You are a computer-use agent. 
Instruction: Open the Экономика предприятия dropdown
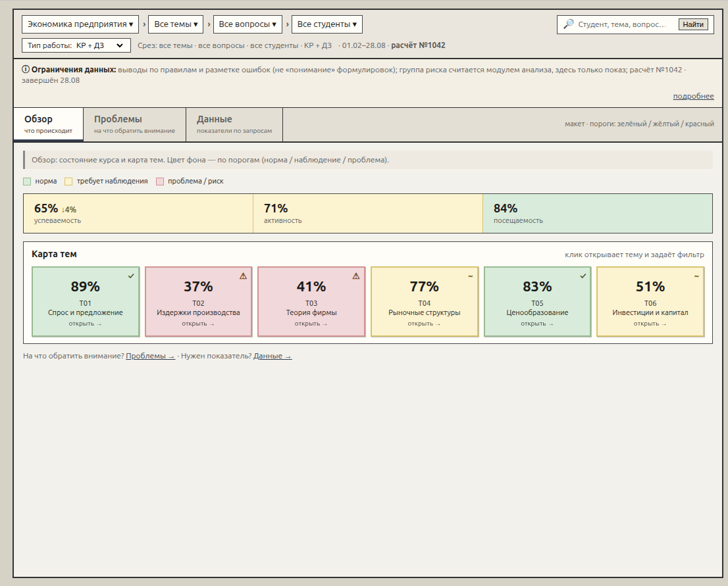point(80,24)
